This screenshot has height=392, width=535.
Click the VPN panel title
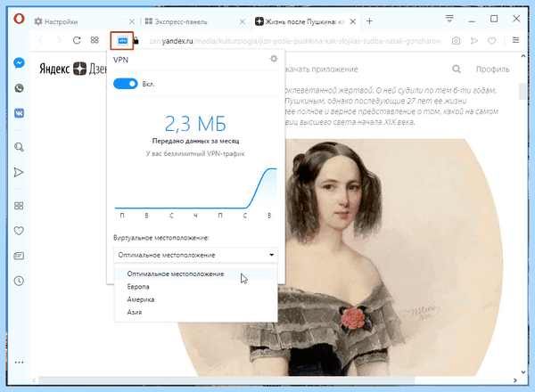[120, 60]
